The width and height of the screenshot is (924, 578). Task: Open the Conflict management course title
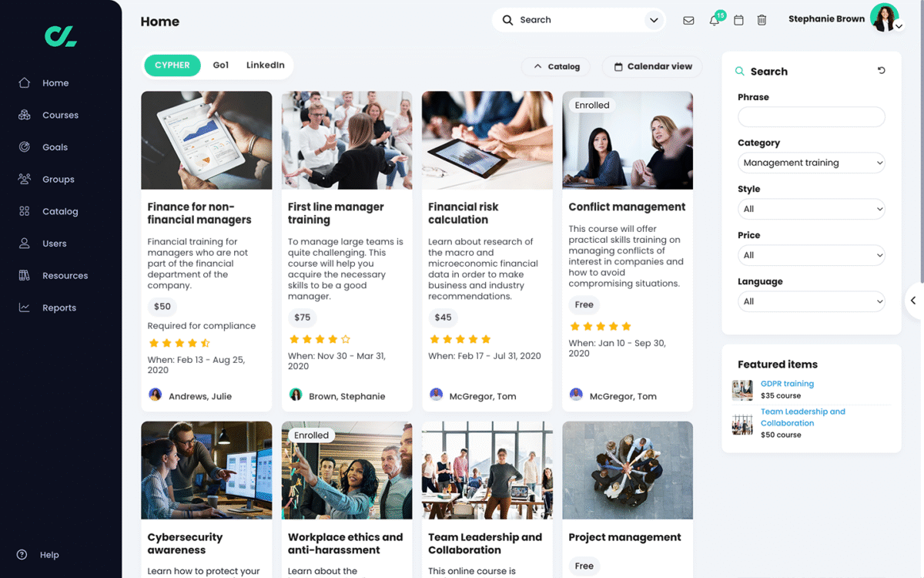[627, 207]
